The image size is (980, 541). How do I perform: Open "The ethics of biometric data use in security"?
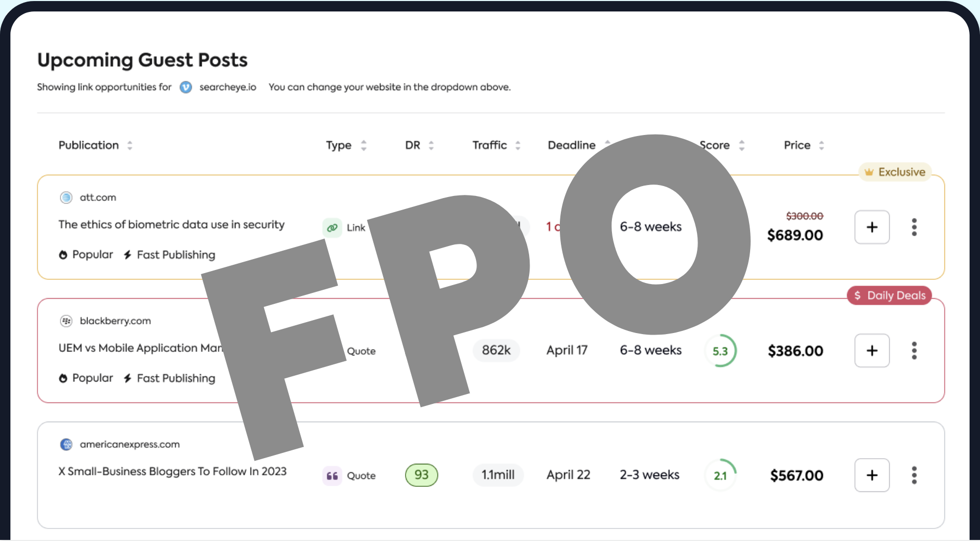[x=171, y=225]
